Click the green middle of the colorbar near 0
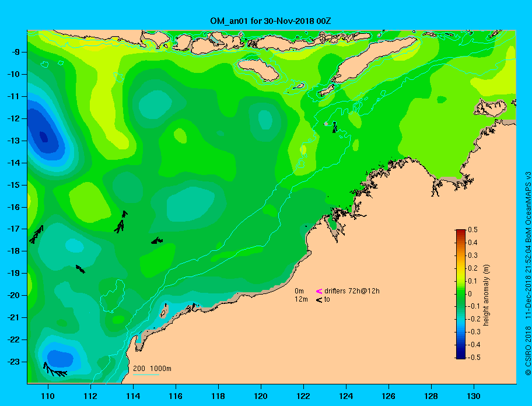Image resolution: width=532 pixels, height=406 pixels. (461, 294)
